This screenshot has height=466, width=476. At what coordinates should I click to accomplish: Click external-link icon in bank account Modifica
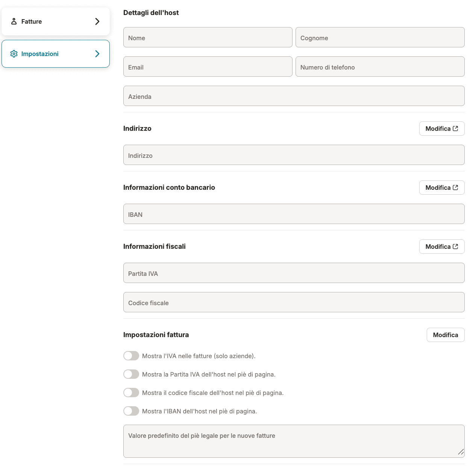point(455,188)
